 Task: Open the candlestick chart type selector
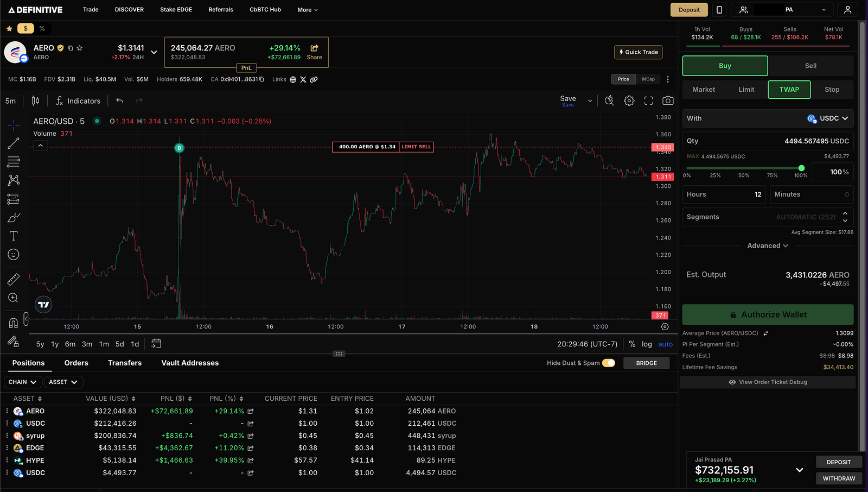coord(35,101)
